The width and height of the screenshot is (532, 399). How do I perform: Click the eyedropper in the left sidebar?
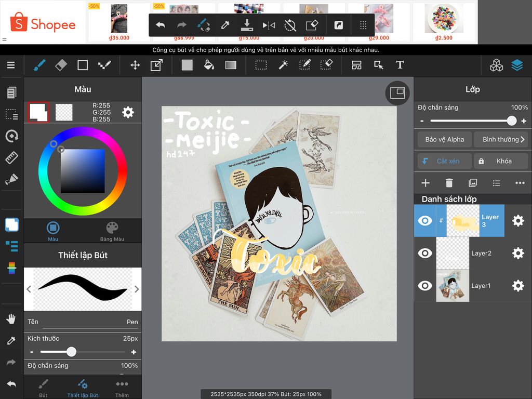11,340
